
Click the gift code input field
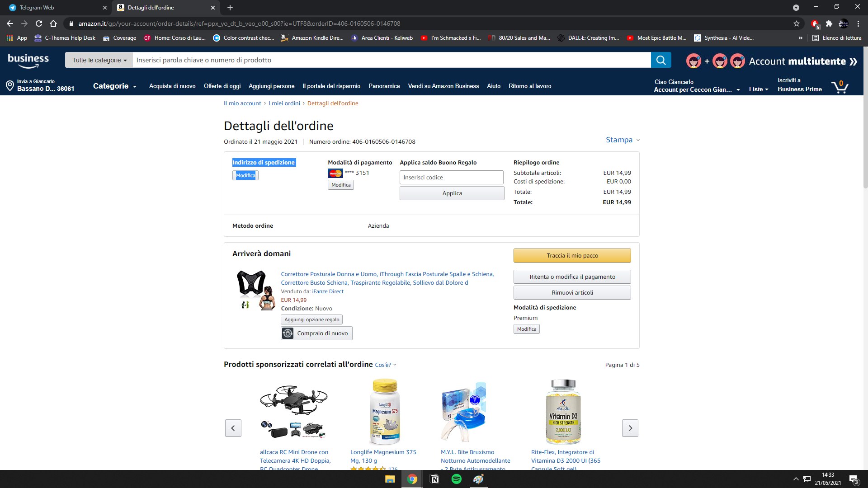[451, 178]
